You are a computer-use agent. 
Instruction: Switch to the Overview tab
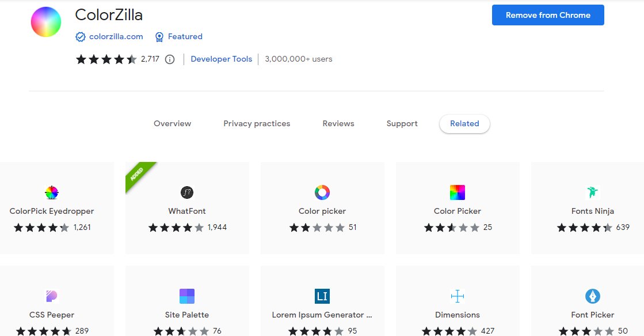tap(172, 123)
